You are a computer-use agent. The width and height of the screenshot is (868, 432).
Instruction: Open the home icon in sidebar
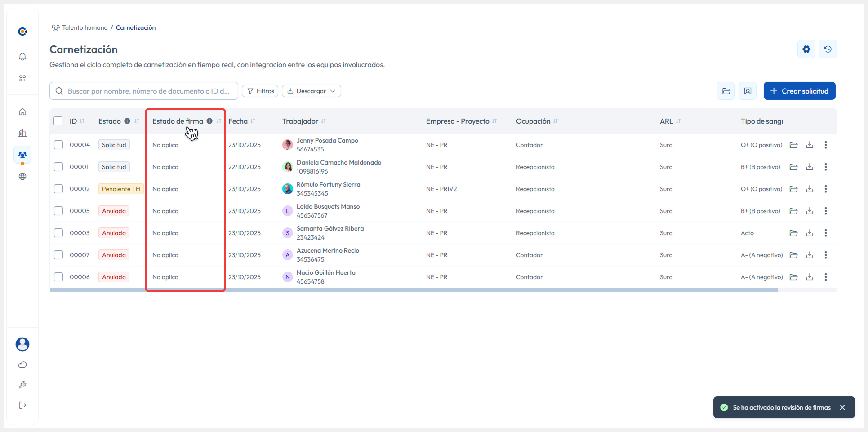[x=22, y=111]
